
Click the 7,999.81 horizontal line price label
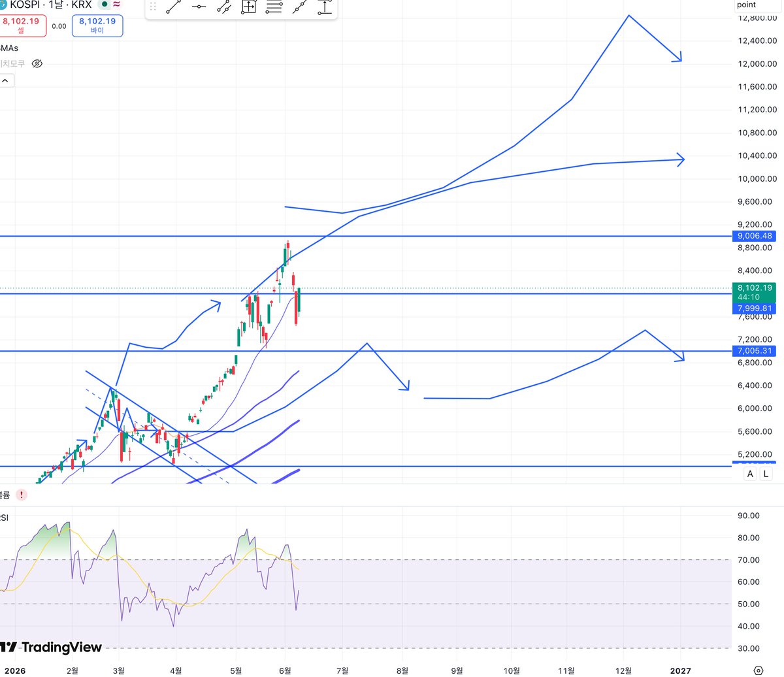click(x=754, y=308)
